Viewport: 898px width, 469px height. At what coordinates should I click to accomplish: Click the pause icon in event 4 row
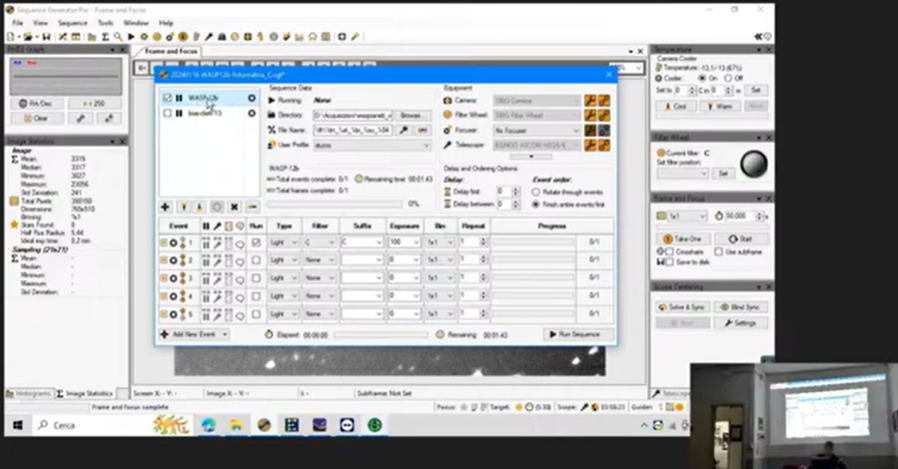pyautogui.click(x=206, y=297)
